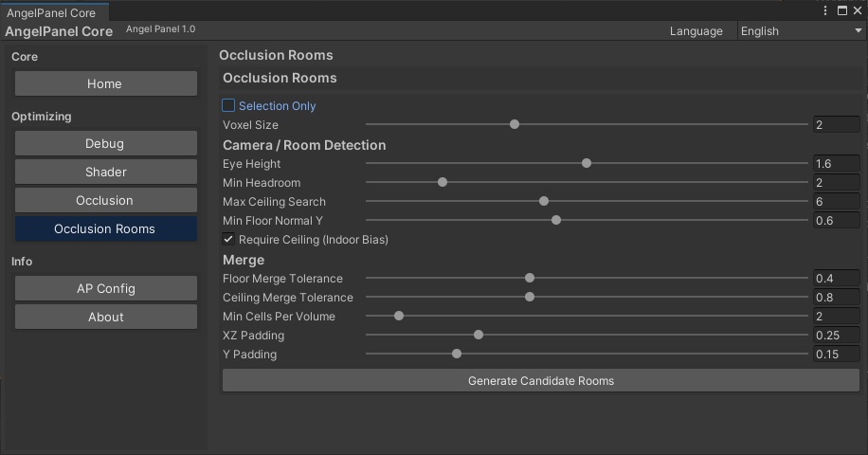Click the Min Headroom slider handle
Viewport: 868px width, 455px height.
point(443,182)
